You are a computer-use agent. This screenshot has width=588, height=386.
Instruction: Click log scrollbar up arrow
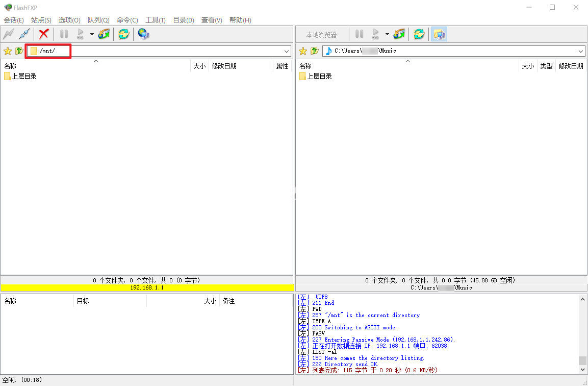click(x=582, y=299)
